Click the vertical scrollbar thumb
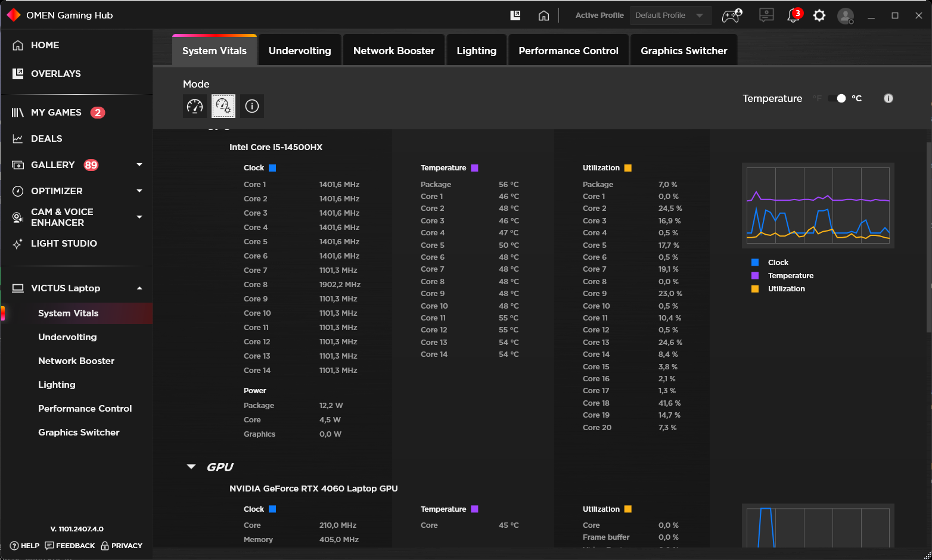 click(928, 237)
